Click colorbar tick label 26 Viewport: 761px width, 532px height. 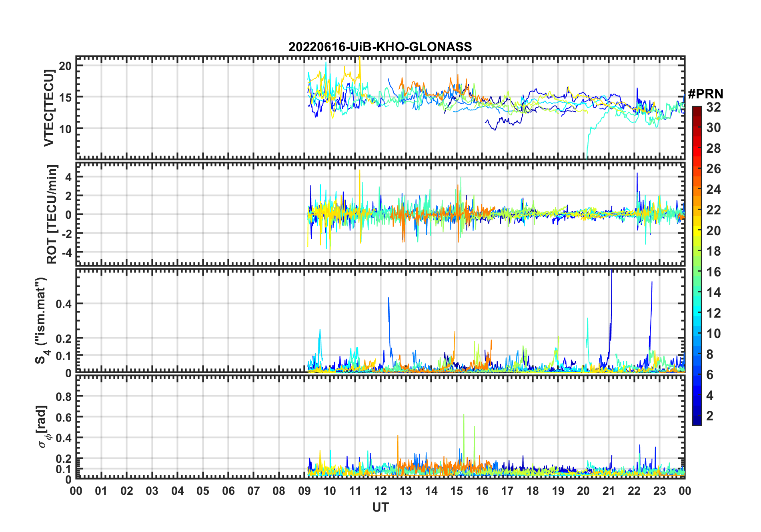713,169
